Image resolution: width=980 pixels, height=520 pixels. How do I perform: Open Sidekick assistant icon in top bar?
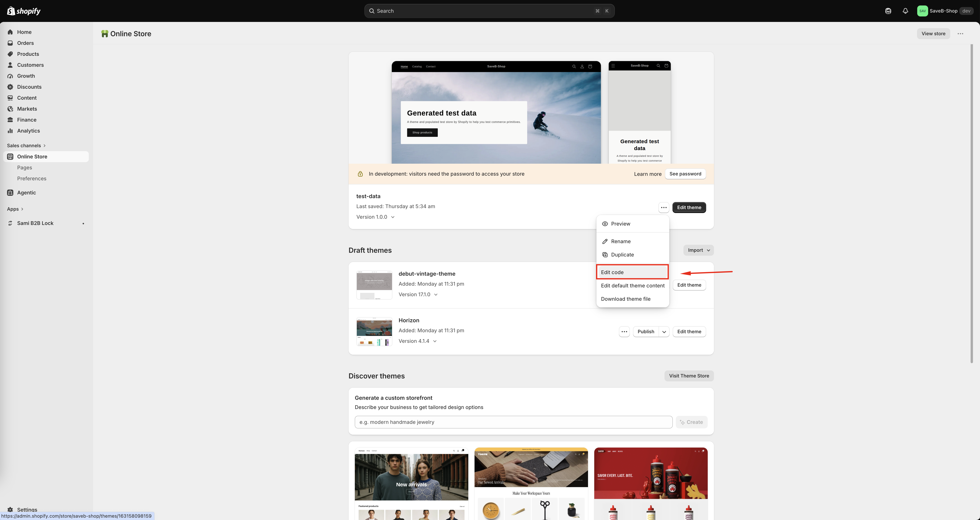click(x=888, y=11)
